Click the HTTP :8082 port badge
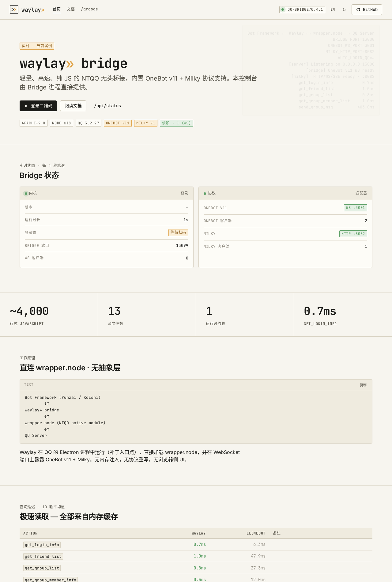Viewport: 392px width, 582px height. click(353, 234)
